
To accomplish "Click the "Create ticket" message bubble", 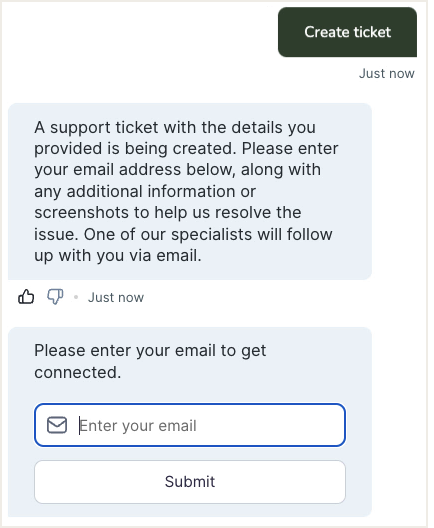I will [347, 32].
